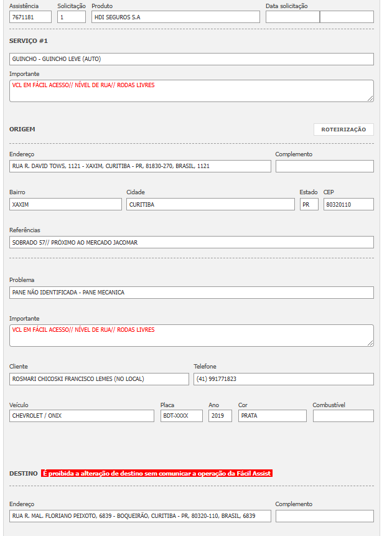Click the Cidade field showing CURITIBA
Image resolution: width=392 pixels, height=536 pixels.
point(210,204)
